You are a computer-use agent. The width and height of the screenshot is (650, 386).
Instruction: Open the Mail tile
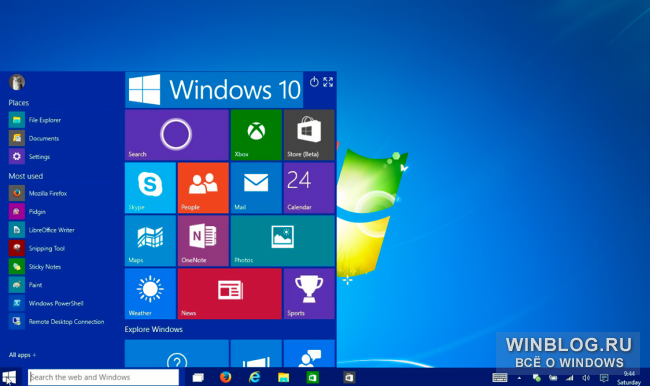256,188
